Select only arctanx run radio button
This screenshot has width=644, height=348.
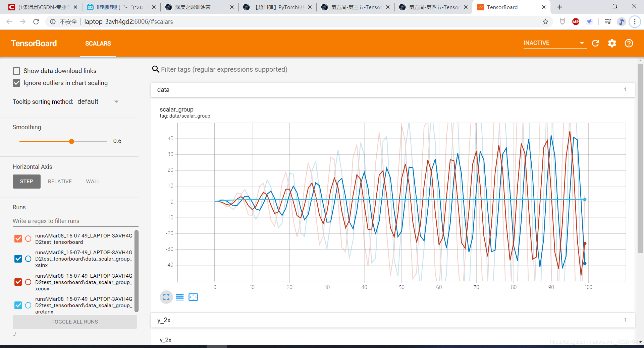(x=28, y=305)
